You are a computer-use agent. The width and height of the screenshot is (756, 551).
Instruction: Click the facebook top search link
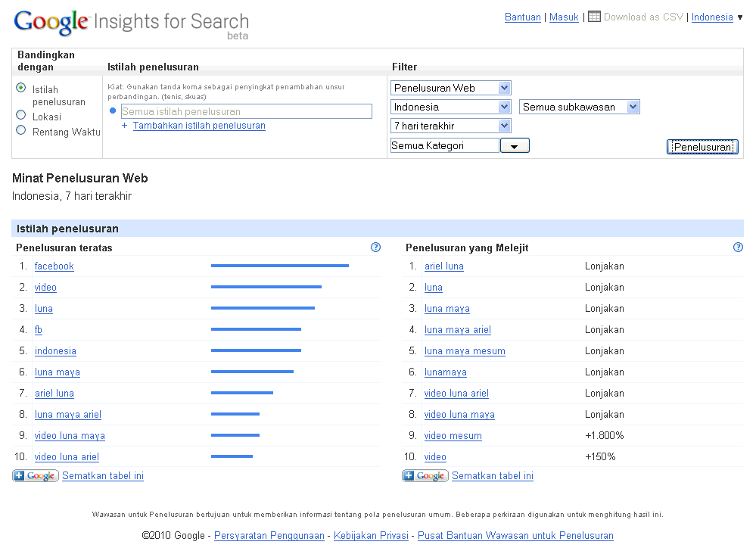(54, 266)
